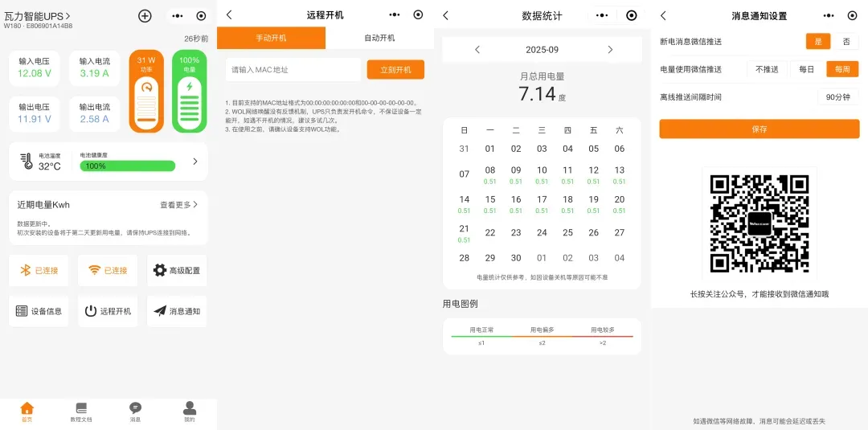Open 消息通知 paper plane tile
This screenshot has height=430, width=868.
tap(177, 311)
